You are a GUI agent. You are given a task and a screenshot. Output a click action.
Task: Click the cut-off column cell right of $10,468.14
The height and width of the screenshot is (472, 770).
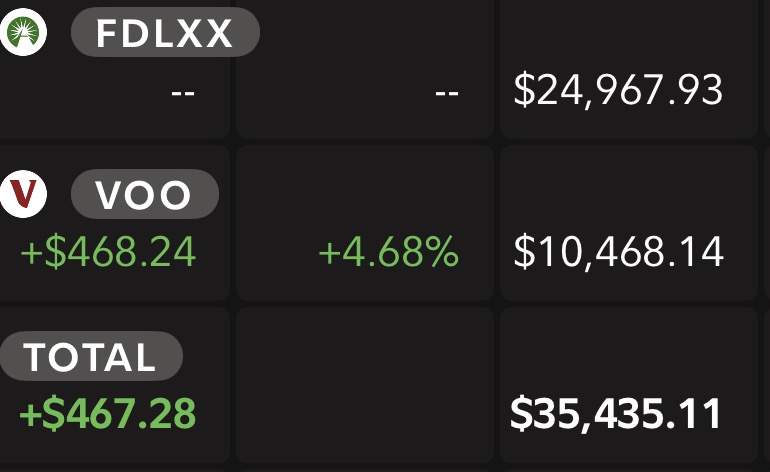coord(767,223)
